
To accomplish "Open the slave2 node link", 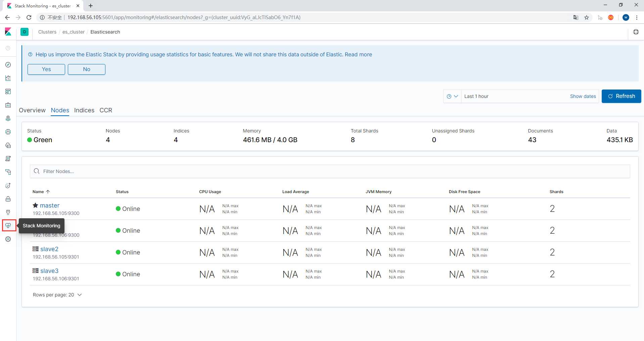I will coord(49,249).
